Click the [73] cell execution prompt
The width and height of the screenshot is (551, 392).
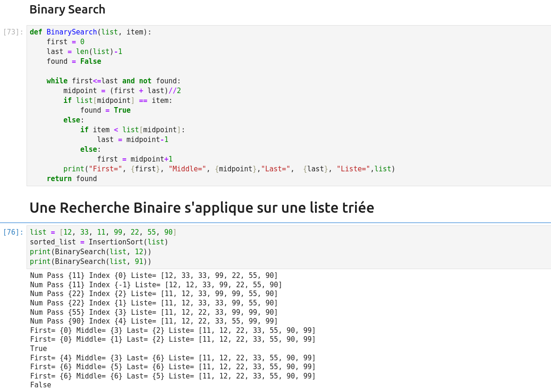13,32
